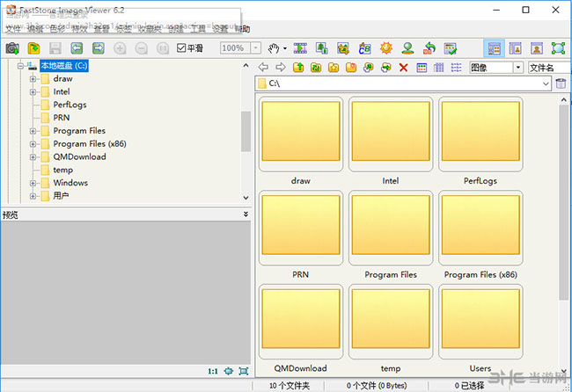Navigate back with left arrow
The image size is (572, 392).
pyautogui.click(x=263, y=68)
